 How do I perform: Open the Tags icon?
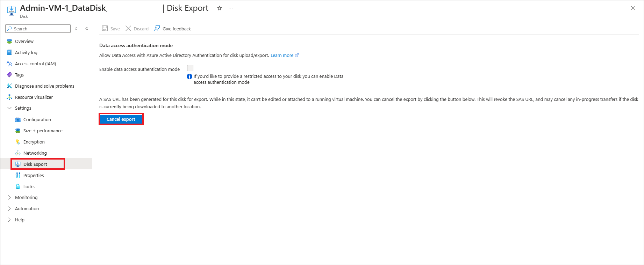9,75
